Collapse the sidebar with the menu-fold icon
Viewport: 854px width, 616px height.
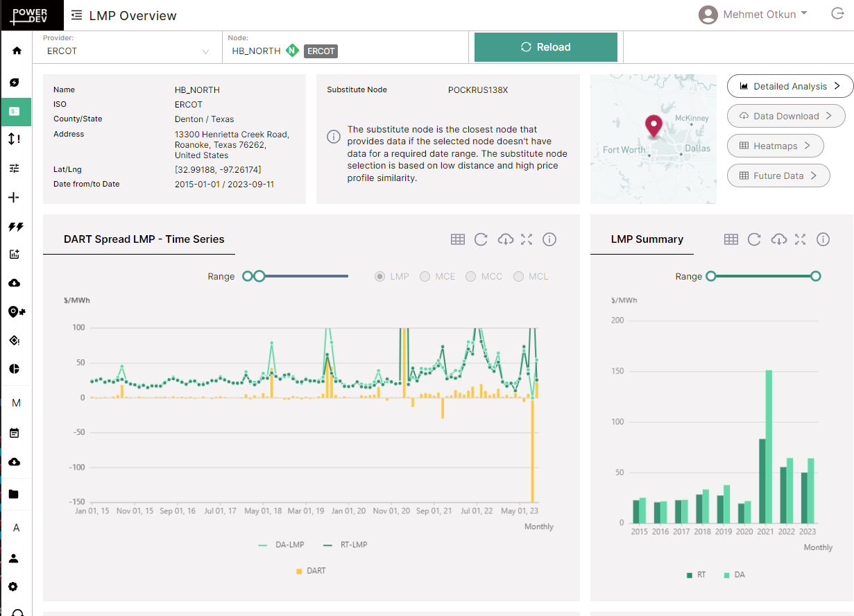[76, 15]
